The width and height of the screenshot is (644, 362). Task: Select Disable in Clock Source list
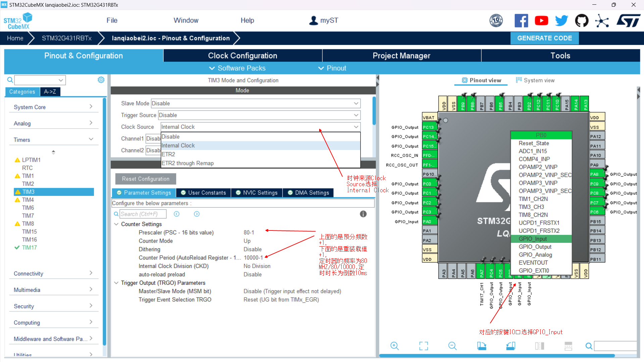tap(260, 137)
